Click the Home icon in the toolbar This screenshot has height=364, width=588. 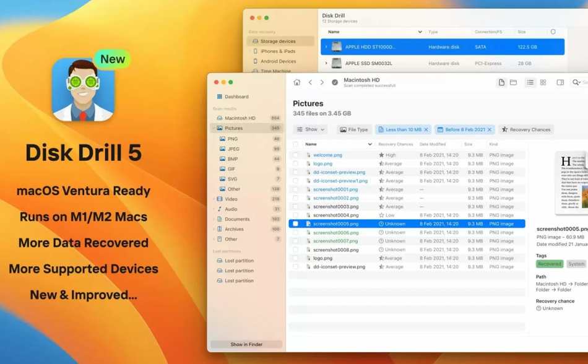[296, 82]
